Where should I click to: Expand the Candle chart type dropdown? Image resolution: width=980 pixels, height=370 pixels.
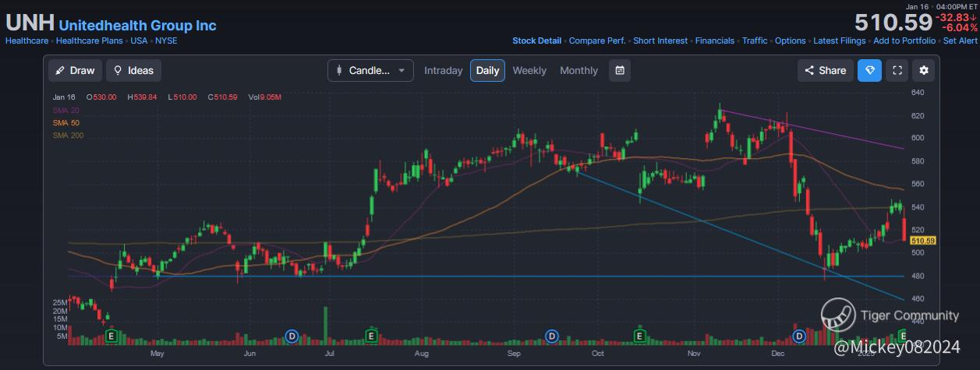click(x=370, y=70)
